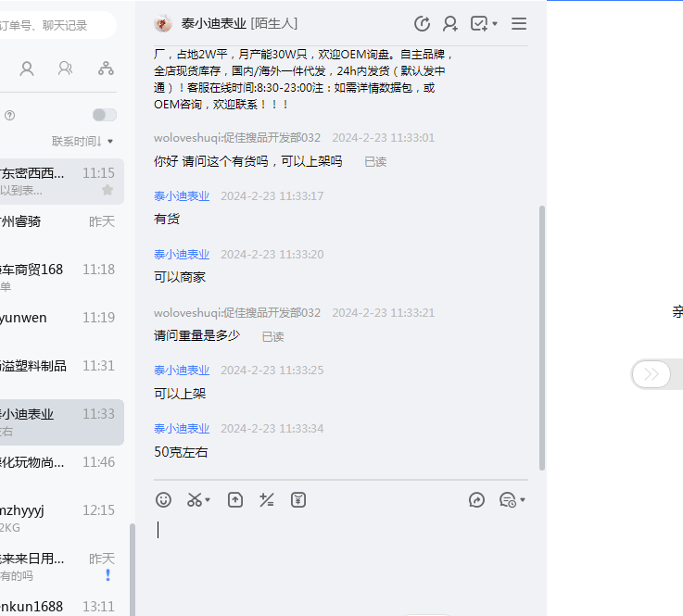Toggle star on the 11:15 conversation
The height and width of the screenshot is (616, 683).
[x=108, y=190]
